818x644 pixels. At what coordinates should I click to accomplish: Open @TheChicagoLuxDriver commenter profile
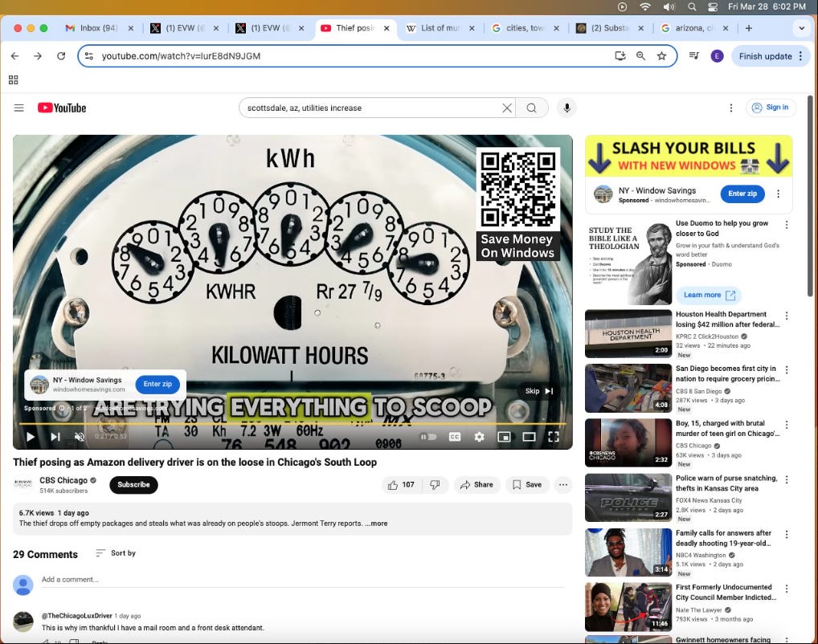[76, 616]
